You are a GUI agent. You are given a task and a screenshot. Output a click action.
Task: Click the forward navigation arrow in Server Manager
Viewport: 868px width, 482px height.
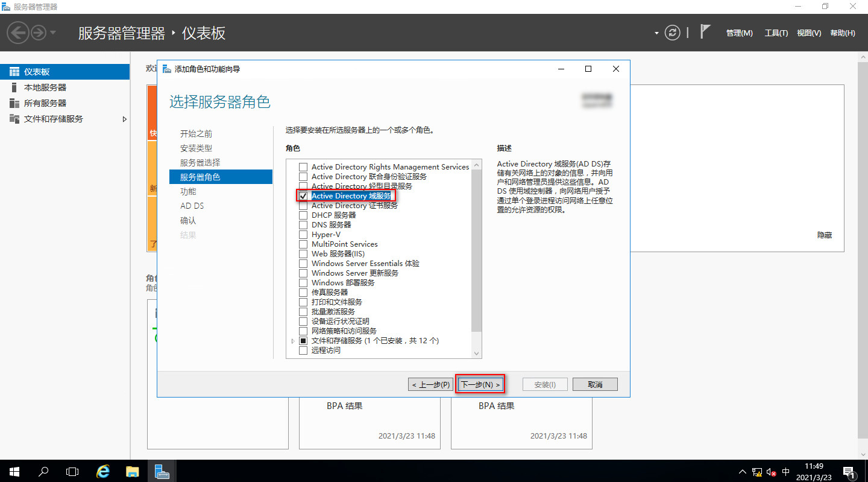tap(39, 33)
